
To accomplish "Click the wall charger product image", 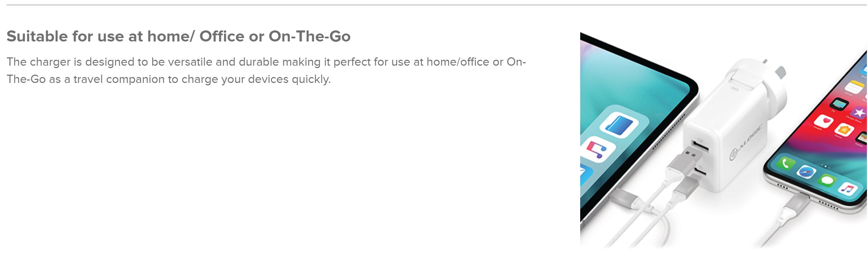I will (x=723, y=140).
